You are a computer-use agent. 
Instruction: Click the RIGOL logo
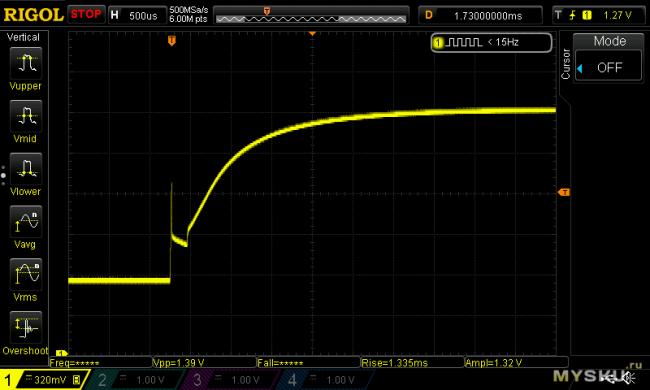[x=33, y=15]
